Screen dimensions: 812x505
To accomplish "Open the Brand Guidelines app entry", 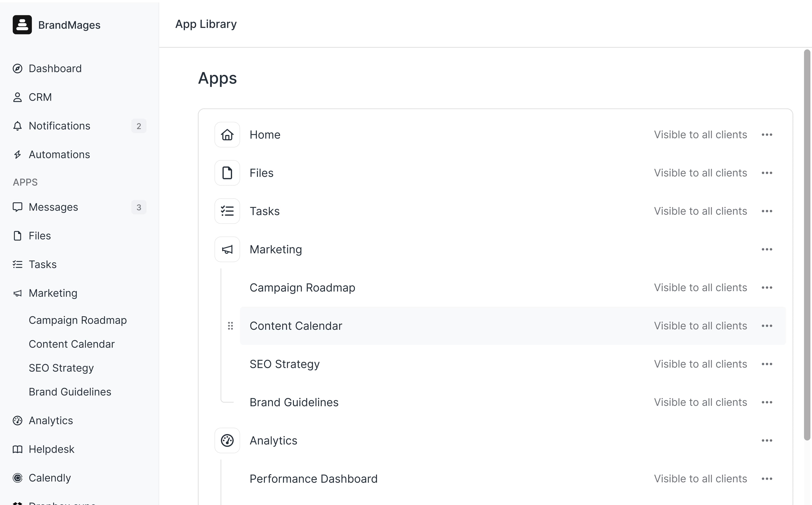I will click(294, 402).
